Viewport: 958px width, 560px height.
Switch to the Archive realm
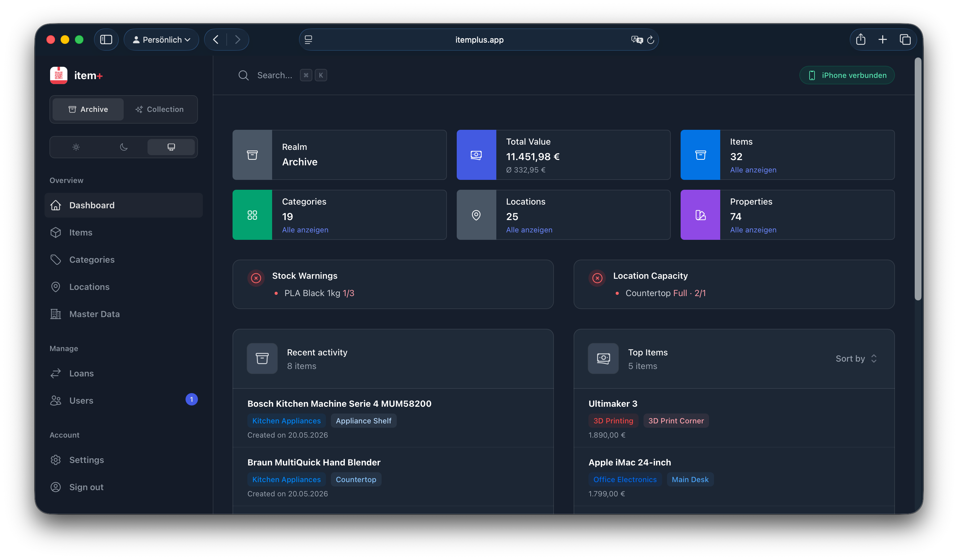coord(88,109)
